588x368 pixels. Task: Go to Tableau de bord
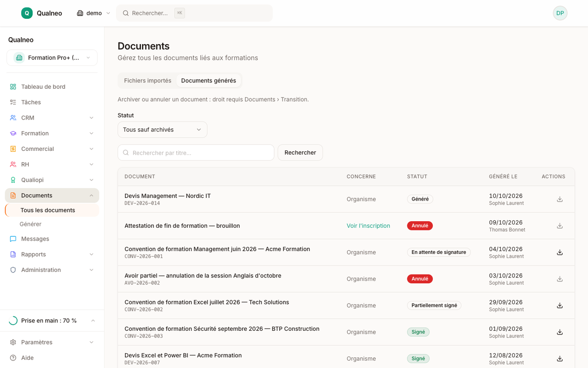[52, 86]
